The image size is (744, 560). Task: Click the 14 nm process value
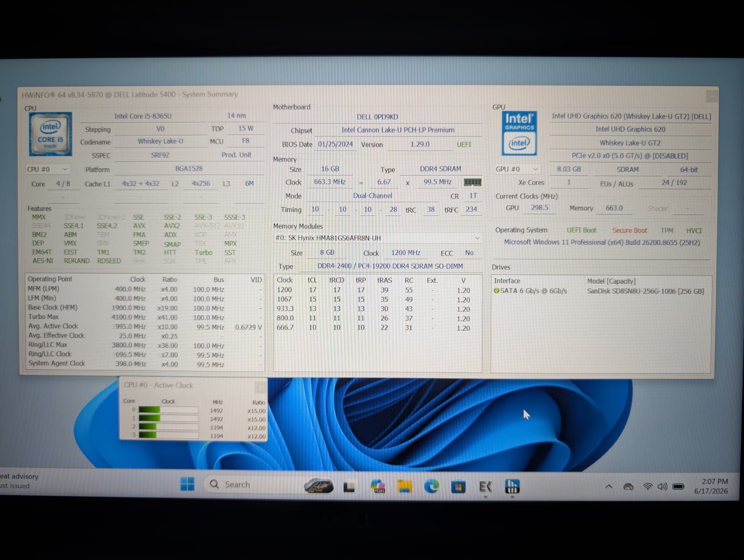[x=237, y=116]
